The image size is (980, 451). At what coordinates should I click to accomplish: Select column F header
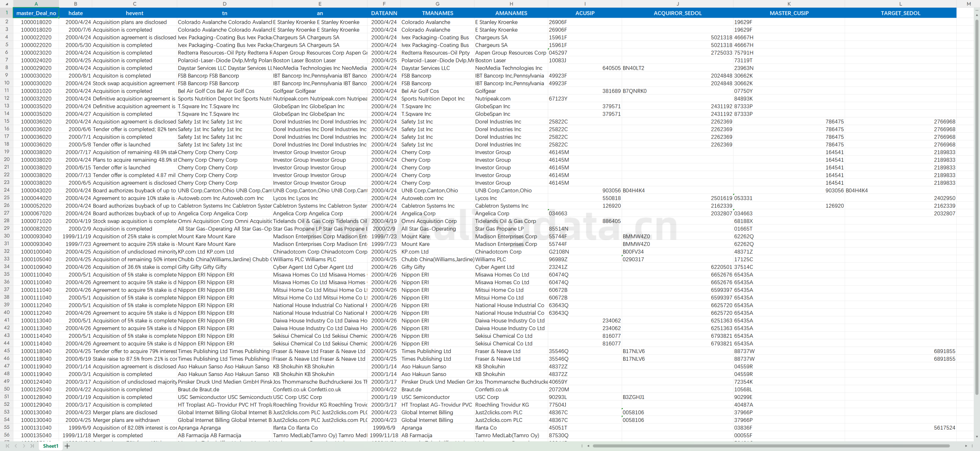coord(384,4)
